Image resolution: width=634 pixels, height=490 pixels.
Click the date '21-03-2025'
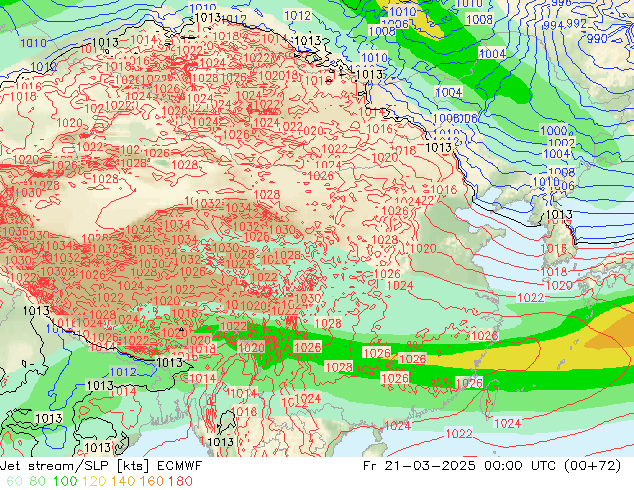(429, 466)
